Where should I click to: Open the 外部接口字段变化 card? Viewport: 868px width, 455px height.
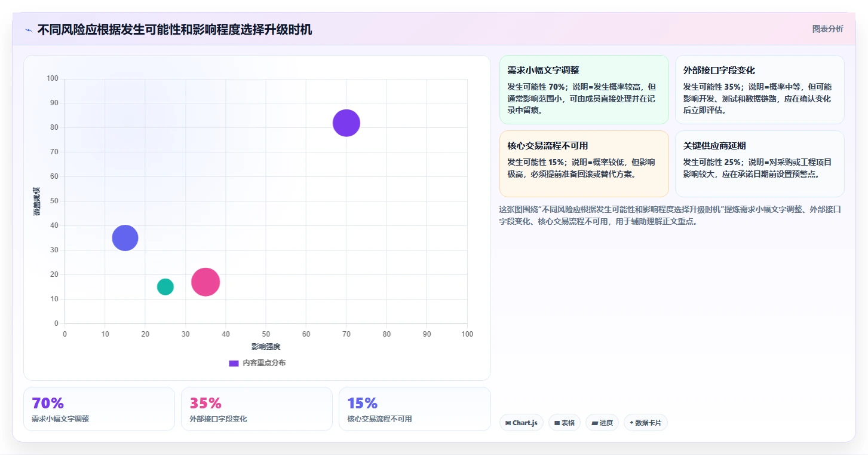coord(759,90)
